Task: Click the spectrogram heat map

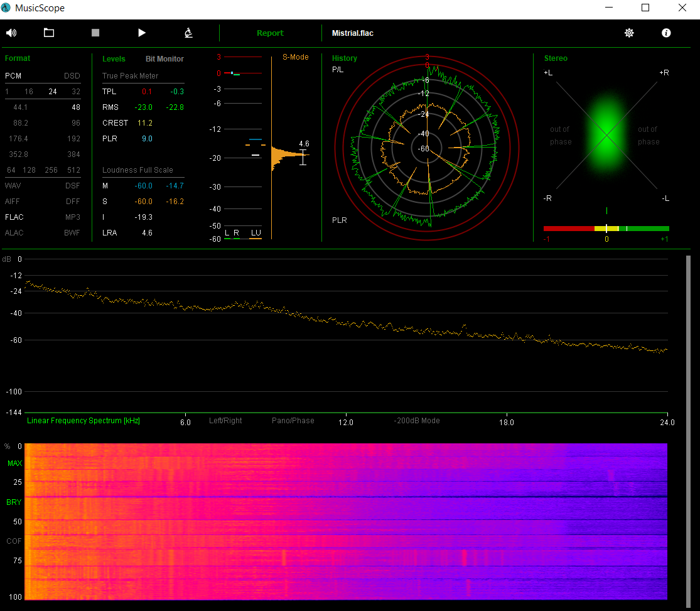Action: click(346, 522)
